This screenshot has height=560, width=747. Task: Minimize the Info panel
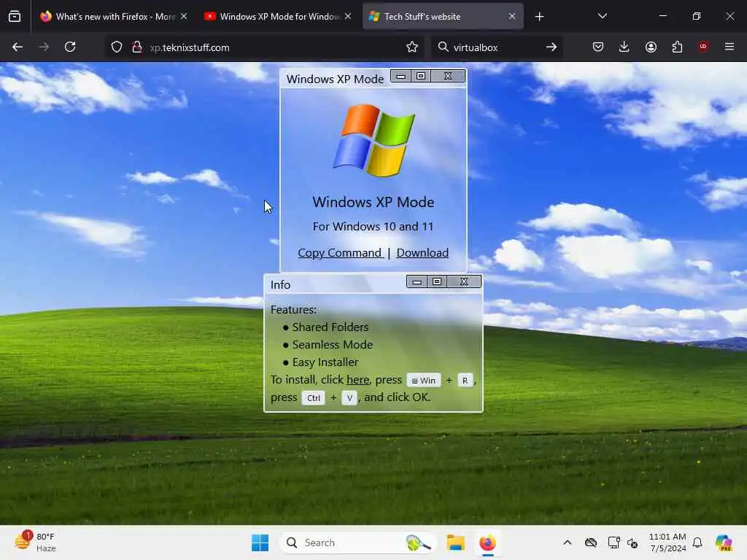tap(417, 282)
